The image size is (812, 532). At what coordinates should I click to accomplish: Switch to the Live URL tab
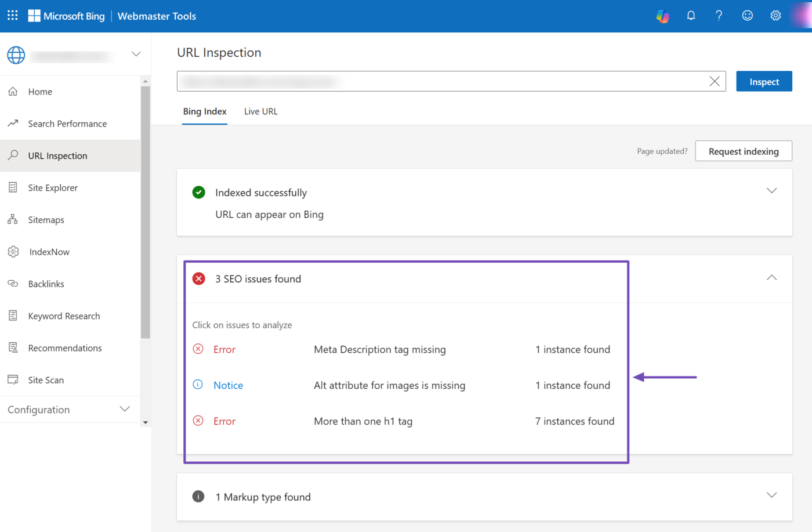pos(260,111)
